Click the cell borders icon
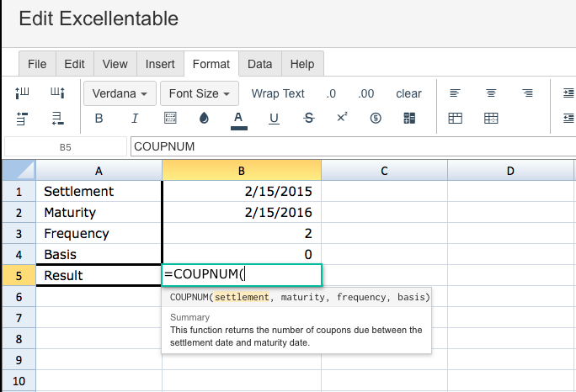This screenshot has width=576, height=392. click(170, 118)
